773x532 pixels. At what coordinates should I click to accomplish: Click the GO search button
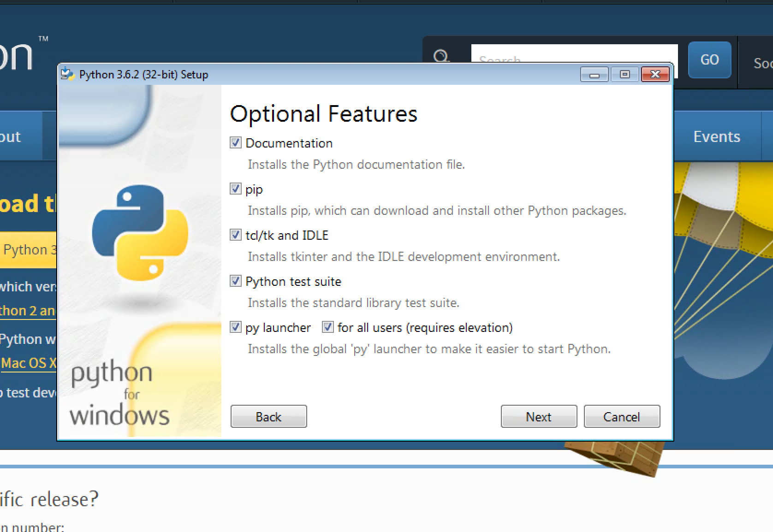(709, 59)
